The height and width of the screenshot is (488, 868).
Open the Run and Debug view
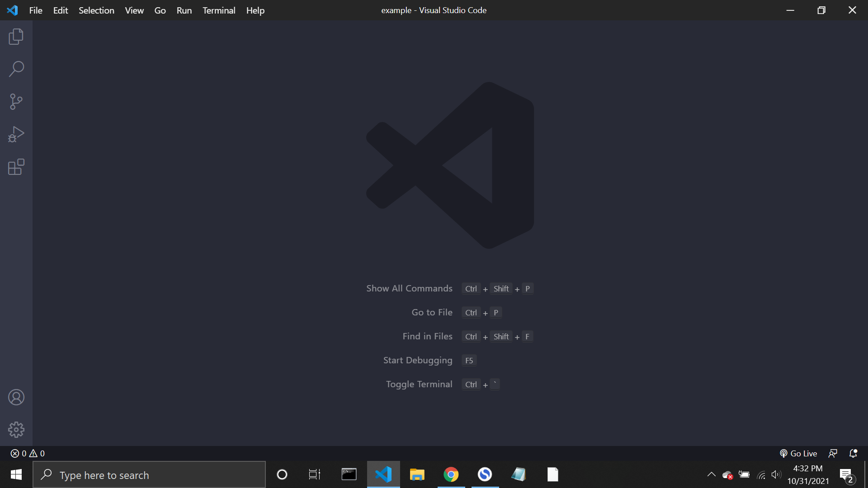(x=16, y=134)
